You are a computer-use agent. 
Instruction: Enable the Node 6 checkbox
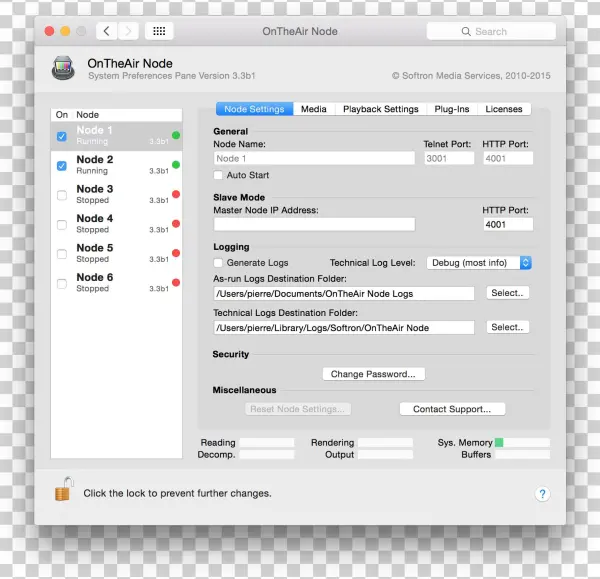[62, 284]
